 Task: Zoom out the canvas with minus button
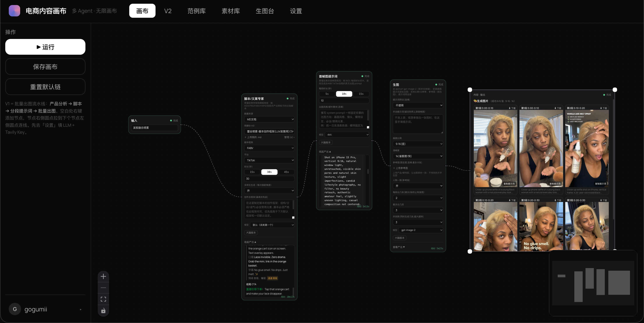(x=103, y=288)
